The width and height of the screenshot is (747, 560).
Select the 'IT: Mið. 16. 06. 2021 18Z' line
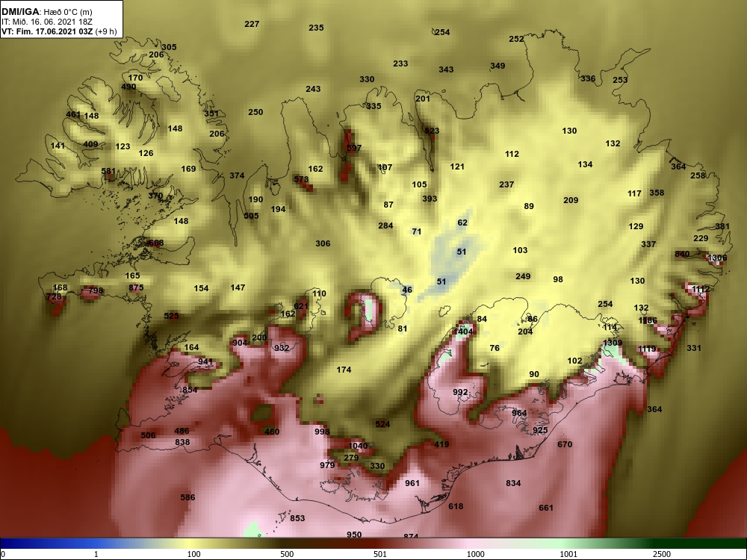pyautogui.click(x=46, y=22)
